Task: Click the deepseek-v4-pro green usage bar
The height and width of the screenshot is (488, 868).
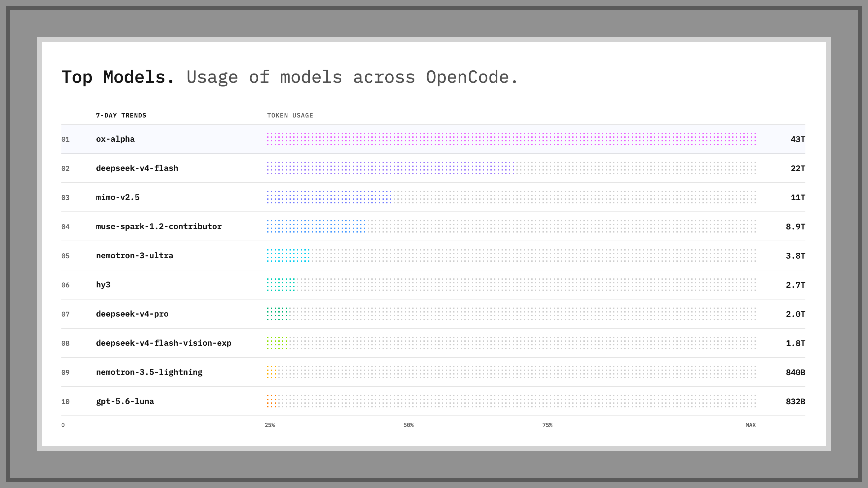Action: [x=279, y=314]
